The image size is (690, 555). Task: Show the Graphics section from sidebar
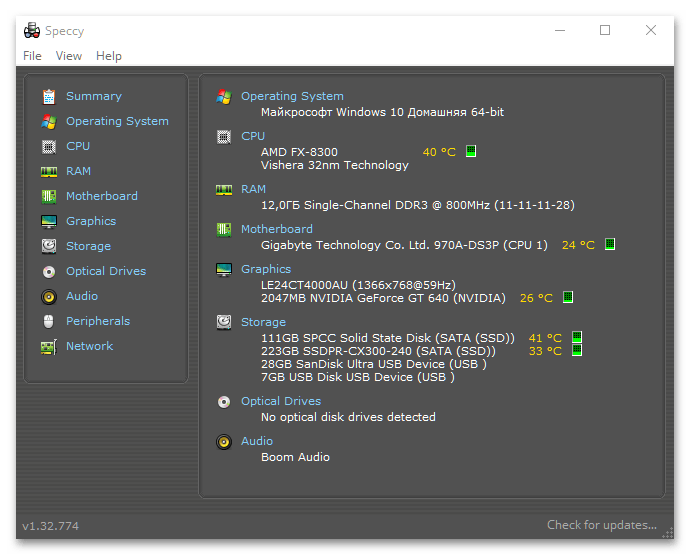tap(91, 221)
